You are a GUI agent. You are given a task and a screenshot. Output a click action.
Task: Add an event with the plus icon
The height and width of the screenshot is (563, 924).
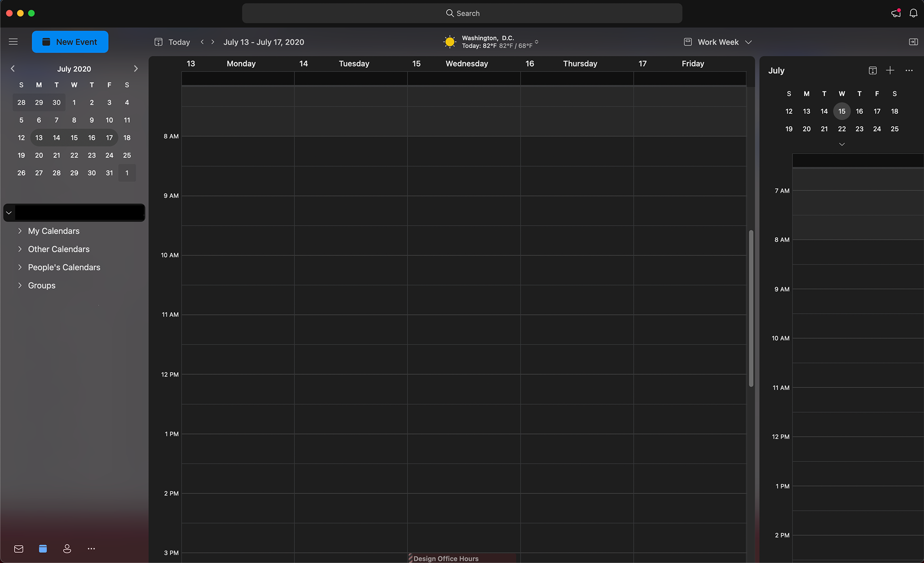click(890, 71)
